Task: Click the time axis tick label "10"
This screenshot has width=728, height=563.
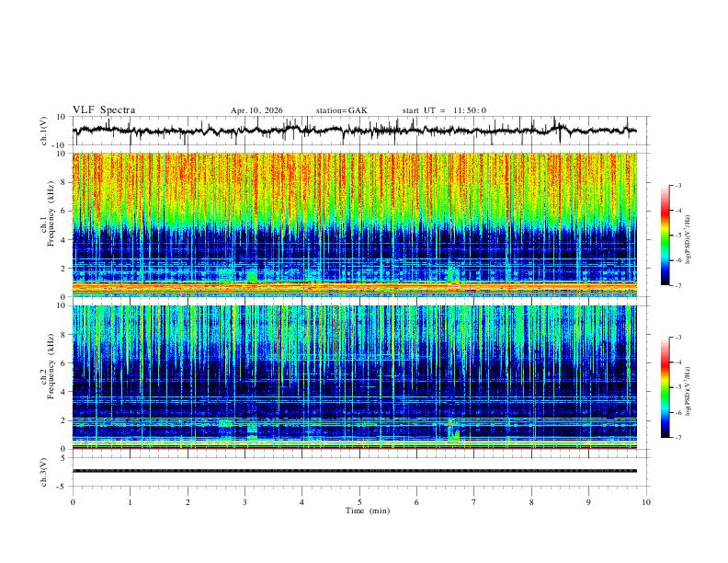Action: tap(646, 502)
